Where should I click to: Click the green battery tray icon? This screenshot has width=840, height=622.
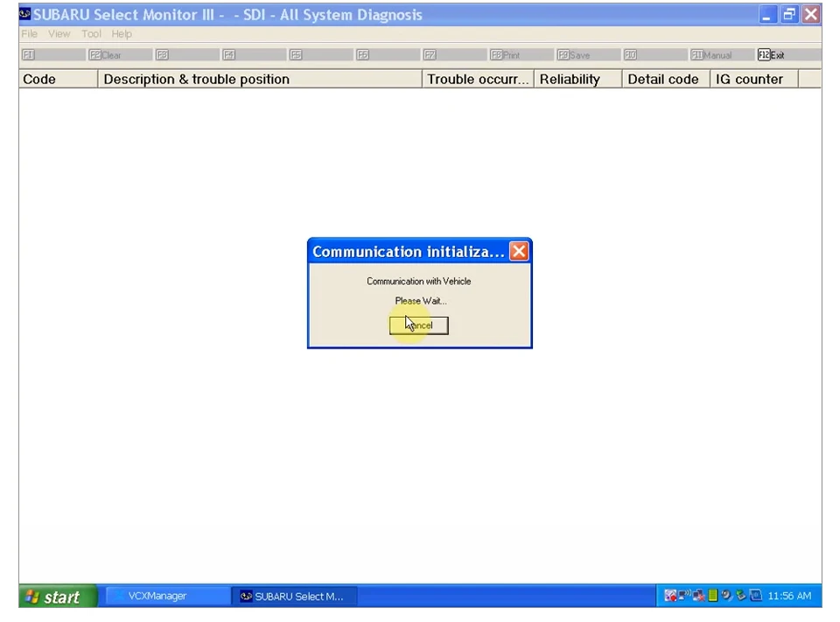[x=712, y=596]
